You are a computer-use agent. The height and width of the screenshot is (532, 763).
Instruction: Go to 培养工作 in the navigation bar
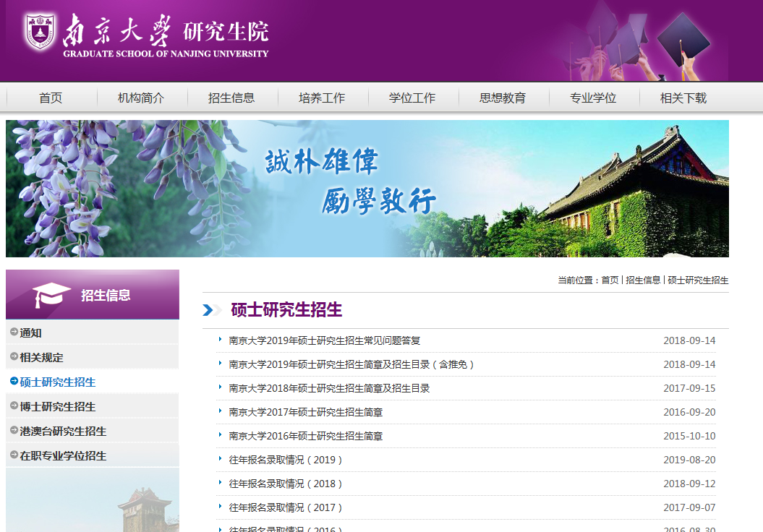click(322, 98)
